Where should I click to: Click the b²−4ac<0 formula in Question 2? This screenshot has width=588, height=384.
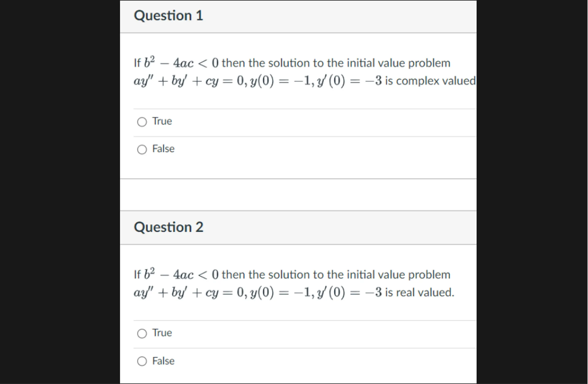[x=181, y=274]
